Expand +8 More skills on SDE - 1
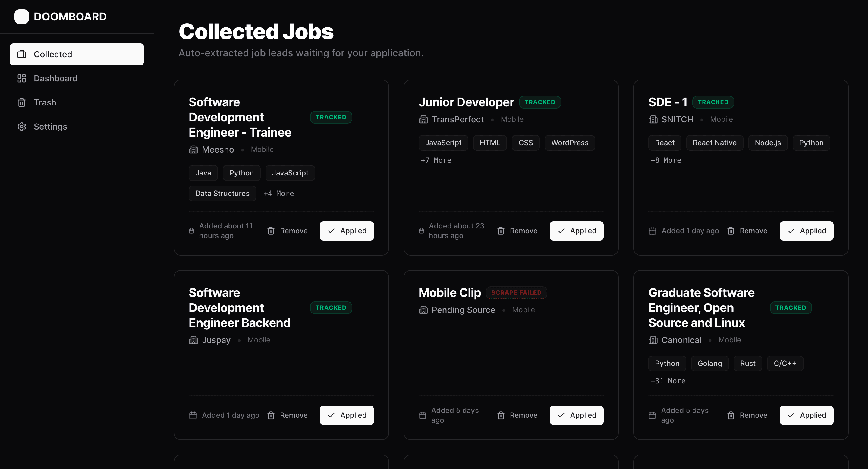The image size is (868, 469). coord(665,160)
